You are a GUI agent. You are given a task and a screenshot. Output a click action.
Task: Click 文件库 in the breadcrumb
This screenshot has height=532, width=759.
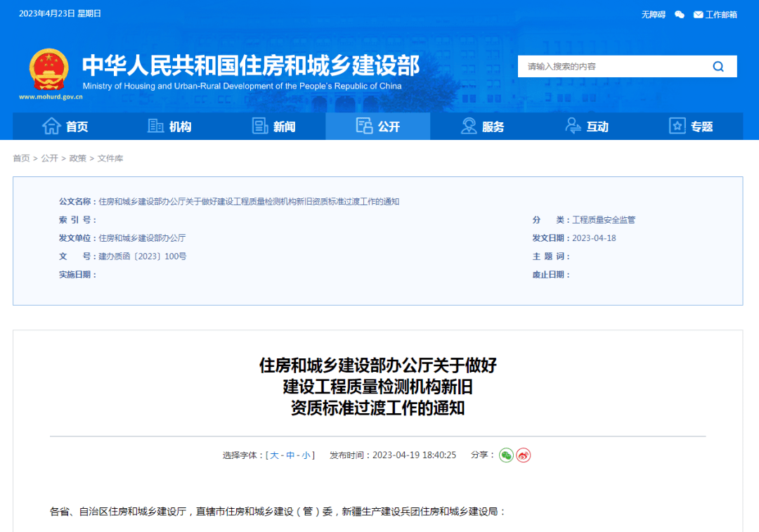click(110, 159)
